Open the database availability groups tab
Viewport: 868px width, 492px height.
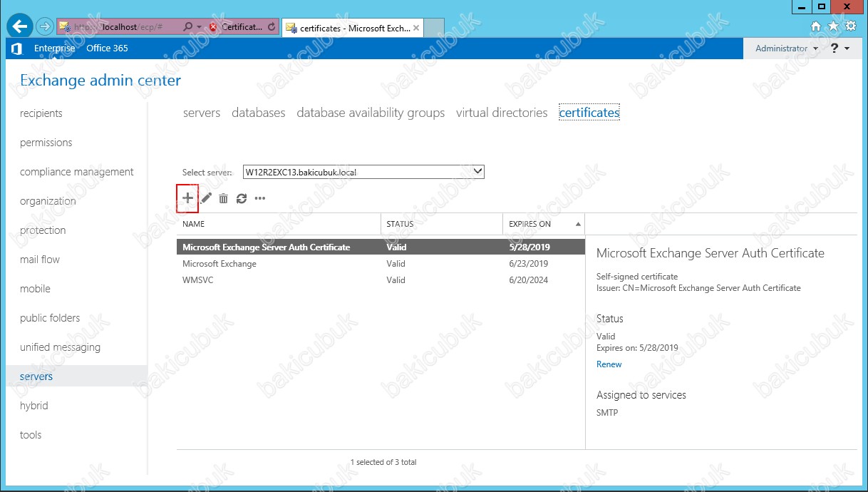(x=371, y=113)
